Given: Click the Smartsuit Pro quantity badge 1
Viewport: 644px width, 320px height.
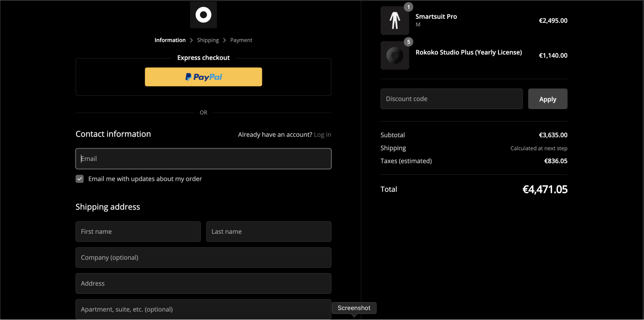Looking at the screenshot, I should [x=409, y=7].
